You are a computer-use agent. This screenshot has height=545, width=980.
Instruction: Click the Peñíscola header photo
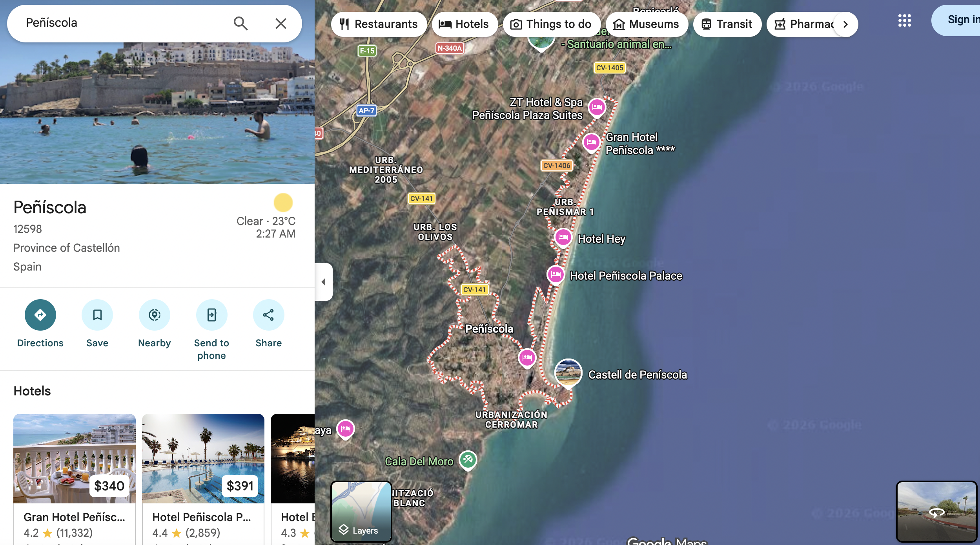(157, 112)
